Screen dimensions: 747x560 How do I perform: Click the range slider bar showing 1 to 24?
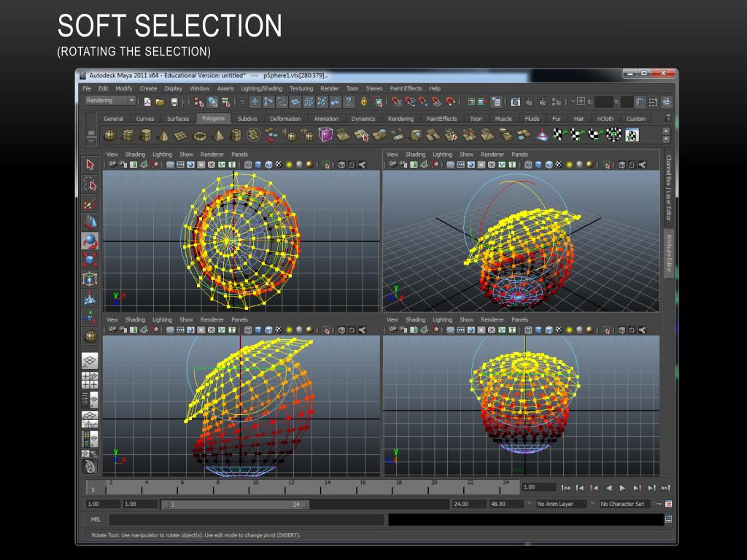[x=236, y=505]
